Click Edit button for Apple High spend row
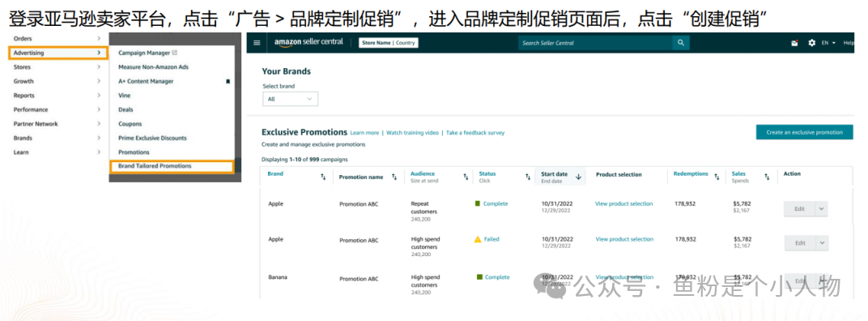This screenshot has width=868, height=321. pos(800,243)
